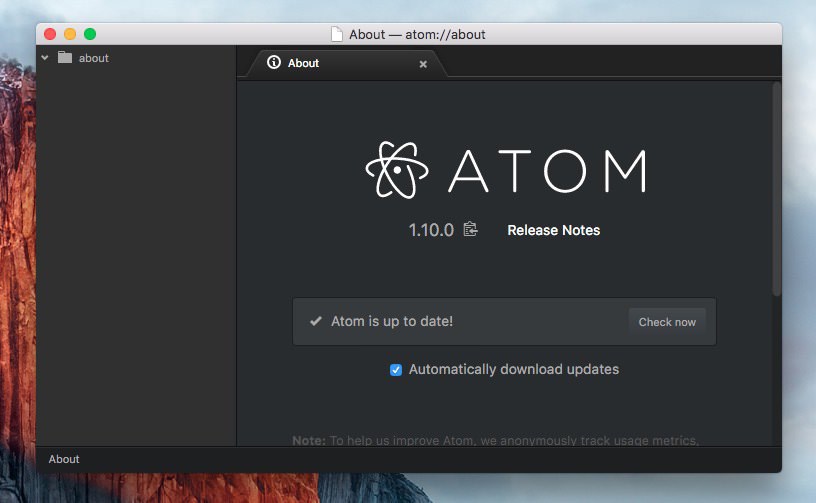
Task: Switch to the About tab
Action: 346,63
